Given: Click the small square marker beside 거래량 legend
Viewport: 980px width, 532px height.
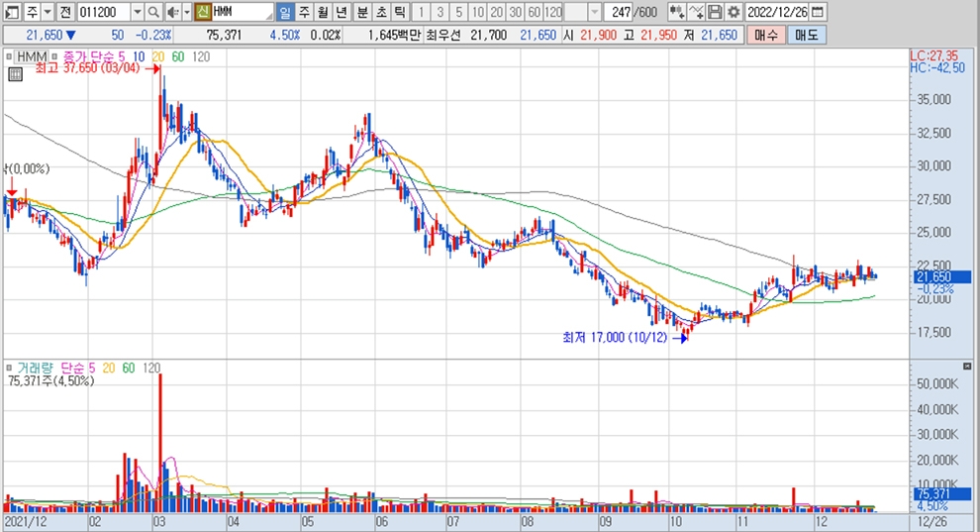Looking at the screenshot, I should click(9, 369).
